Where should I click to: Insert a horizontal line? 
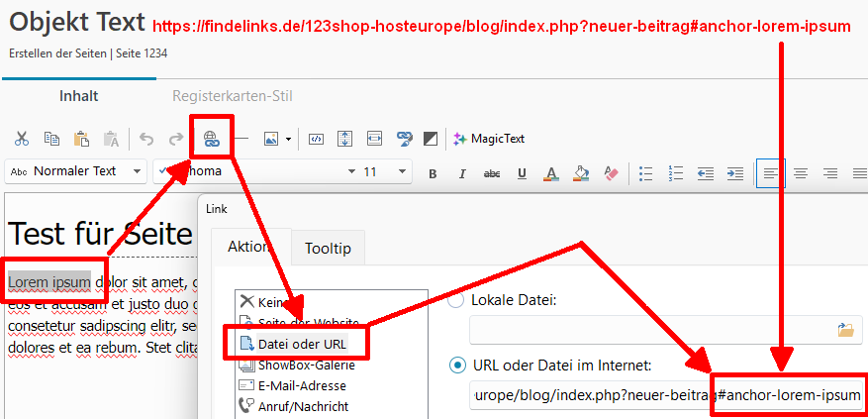(241, 139)
